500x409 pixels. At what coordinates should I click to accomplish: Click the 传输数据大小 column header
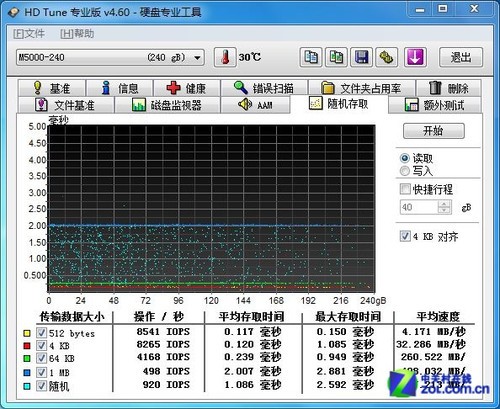tap(72, 316)
